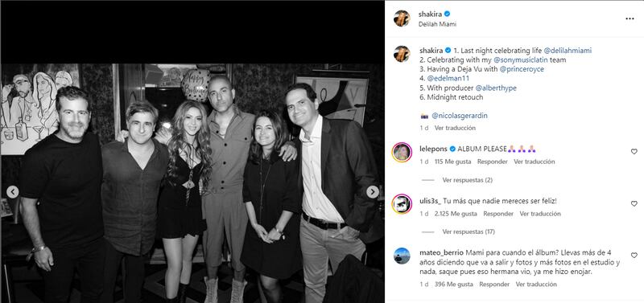Click Responder on the lelepons comment
This screenshot has height=303, width=644.
pyautogui.click(x=493, y=162)
